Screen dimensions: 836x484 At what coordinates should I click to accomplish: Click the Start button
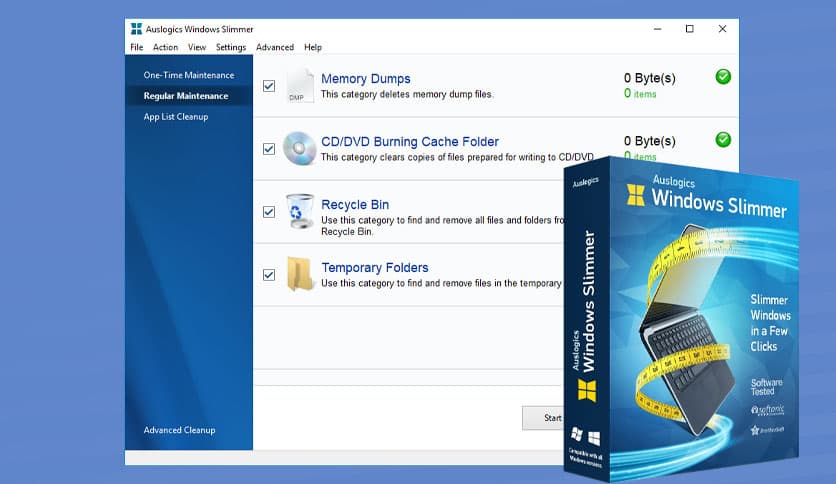543,418
